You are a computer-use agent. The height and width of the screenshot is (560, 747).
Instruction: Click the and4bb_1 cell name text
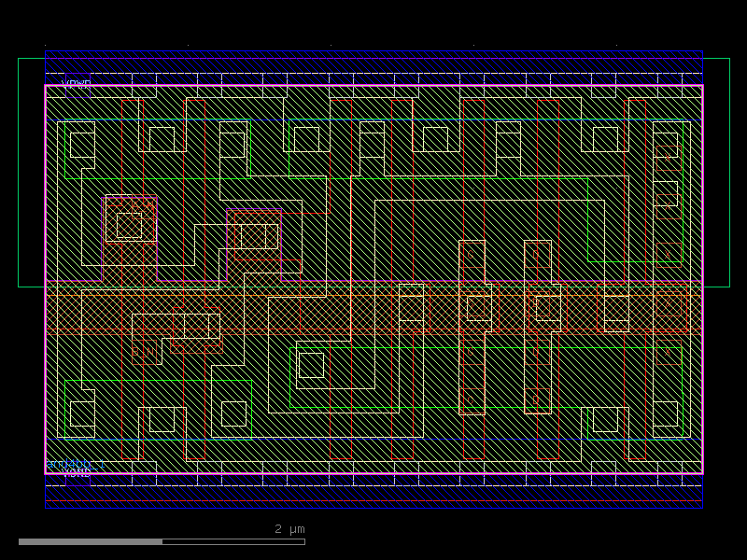pos(75,465)
